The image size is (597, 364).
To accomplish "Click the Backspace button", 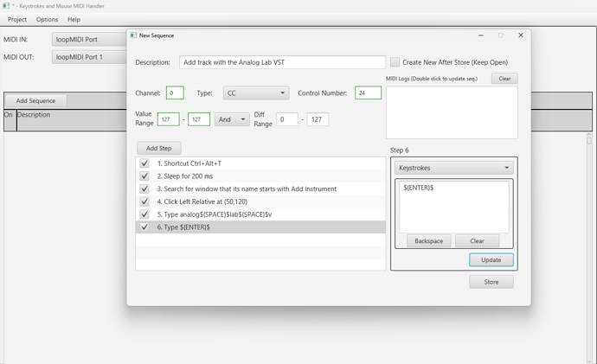I will point(428,240).
